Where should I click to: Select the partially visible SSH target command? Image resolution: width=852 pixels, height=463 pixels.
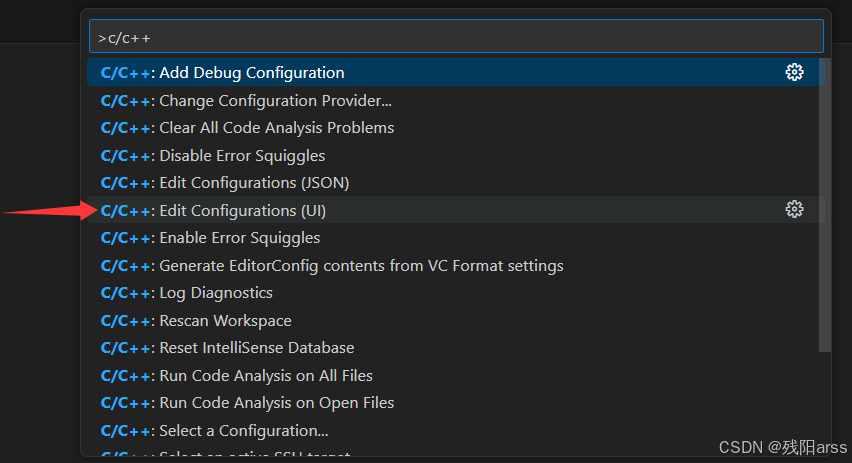tap(455, 452)
